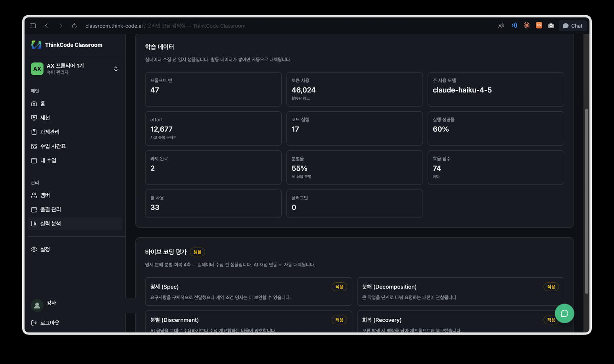The image size is (614, 364).
Task: Click 적용 badge on 분해 (Decomposition) card
Action: pyautogui.click(x=551, y=287)
